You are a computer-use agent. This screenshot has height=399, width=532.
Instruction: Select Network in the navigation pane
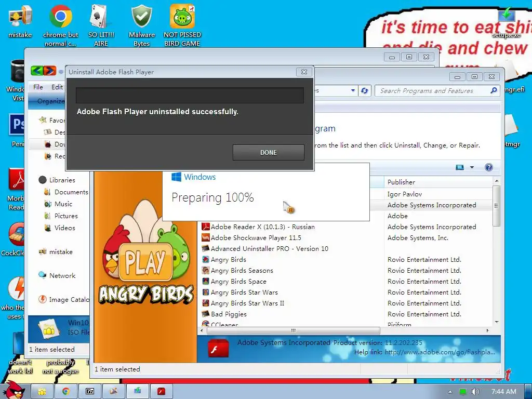(x=57, y=275)
